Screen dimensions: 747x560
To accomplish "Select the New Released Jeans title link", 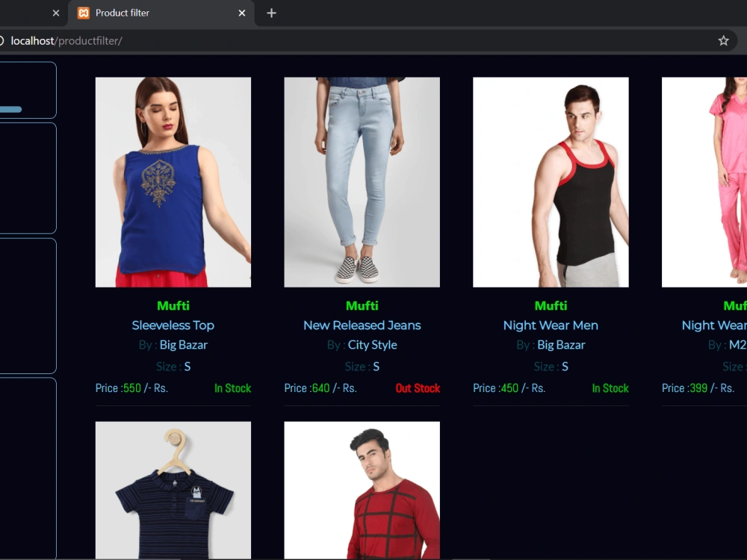I will point(362,326).
